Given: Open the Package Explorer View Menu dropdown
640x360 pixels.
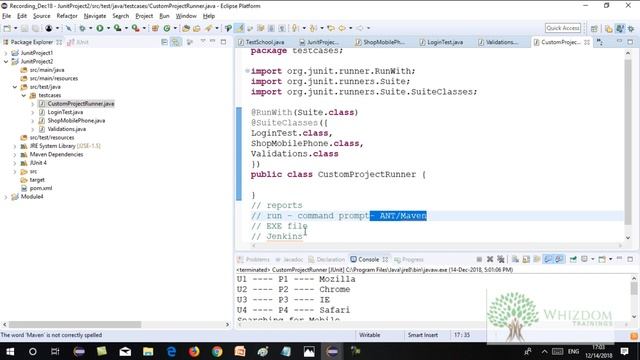Looking at the screenshot, I should (x=203, y=42).
